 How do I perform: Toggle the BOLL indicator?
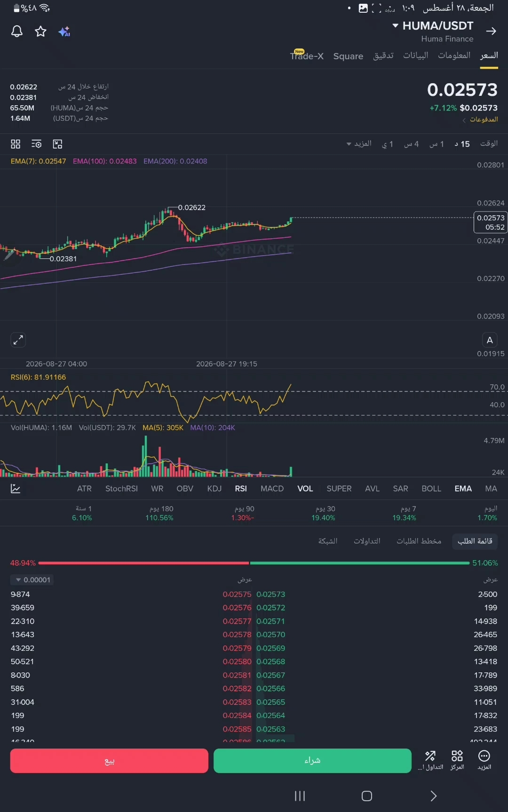[x=431, y=489]
